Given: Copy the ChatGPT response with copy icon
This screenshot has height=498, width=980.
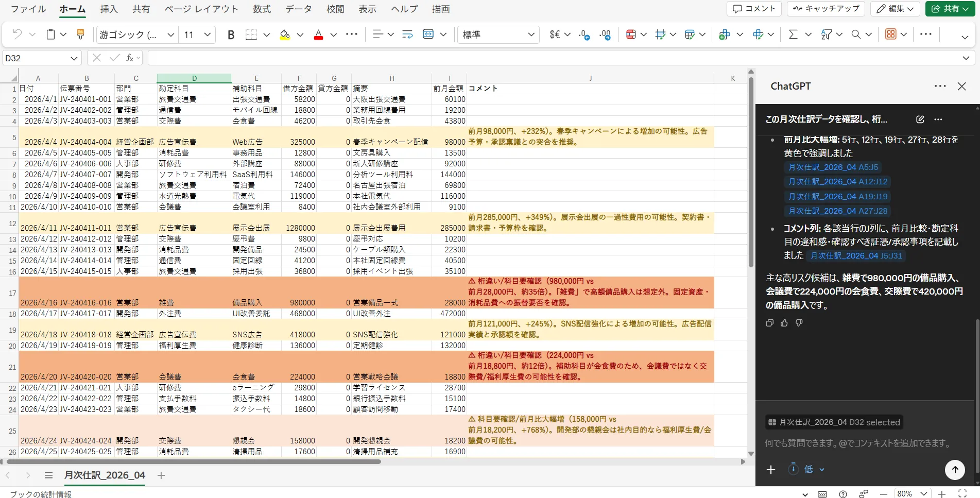Looking at the screenshot, I should [x=769, y=323].
